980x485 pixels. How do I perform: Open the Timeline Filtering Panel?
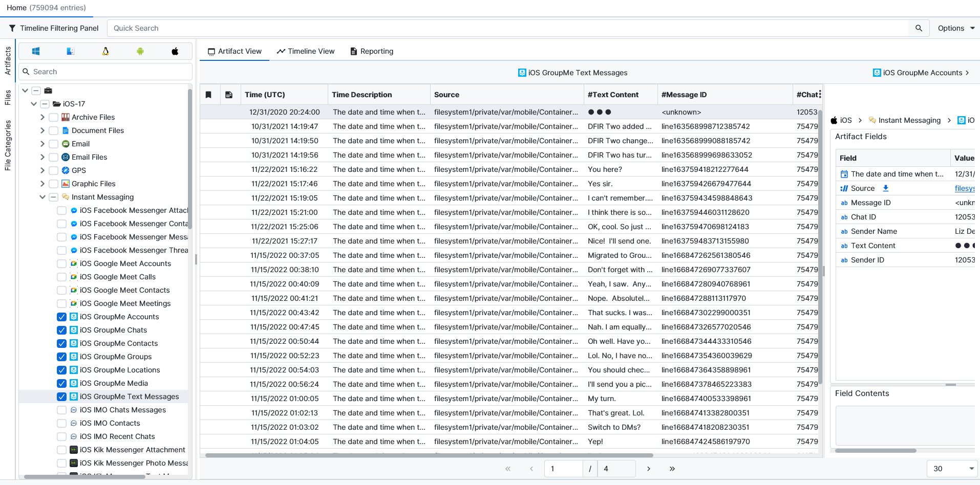point(54,28)
